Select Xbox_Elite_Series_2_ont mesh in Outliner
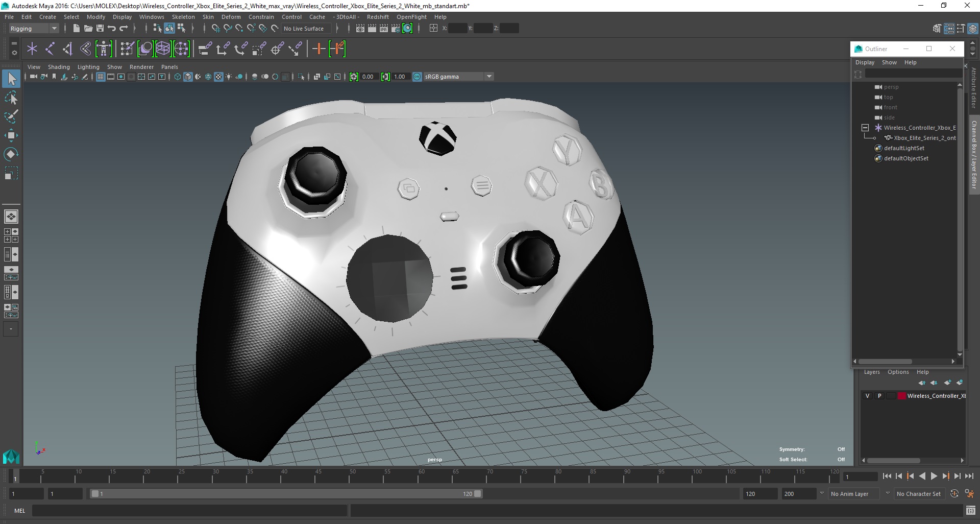This screenshot has width=980, height=524. pos(924,138)
